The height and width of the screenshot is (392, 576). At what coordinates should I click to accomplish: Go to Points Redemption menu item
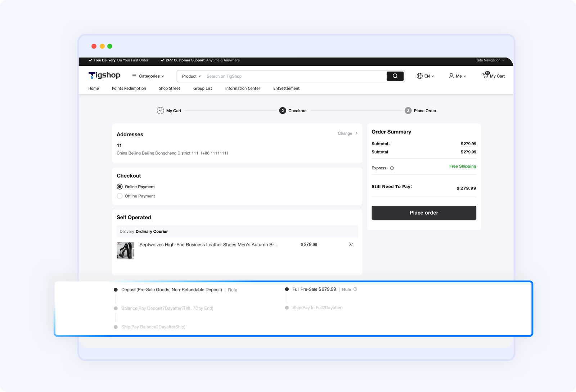pyautogui.click(x=129, y=88)
